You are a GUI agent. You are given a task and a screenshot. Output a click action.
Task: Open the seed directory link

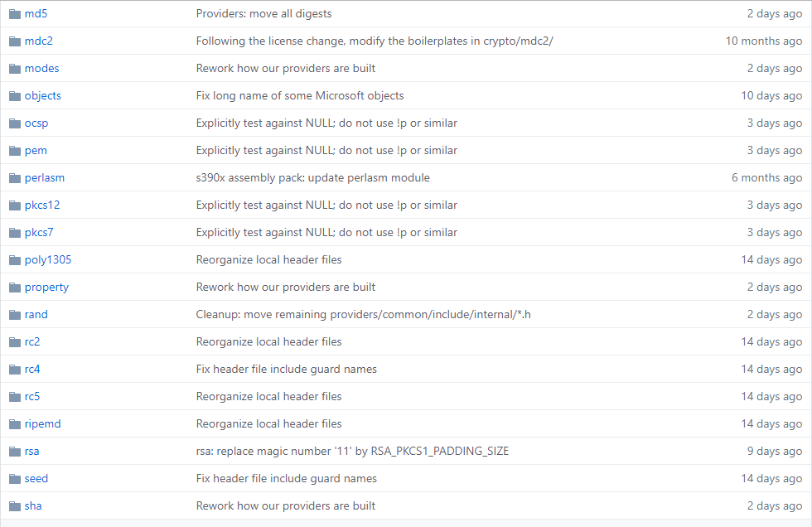pyautogui.click(x=36, y=478)
